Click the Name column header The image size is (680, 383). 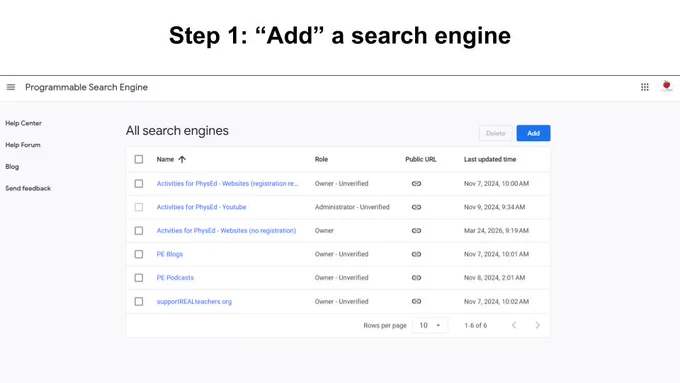[x=165, y=159]
